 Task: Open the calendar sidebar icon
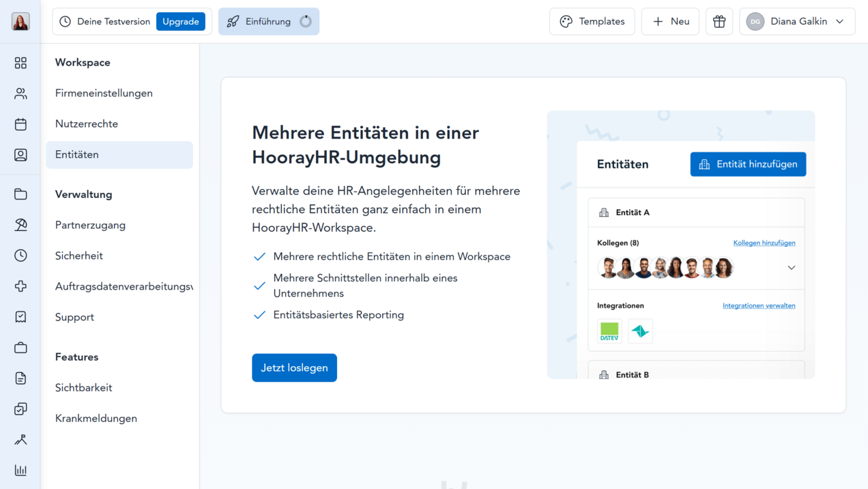(x=20, y=124)
